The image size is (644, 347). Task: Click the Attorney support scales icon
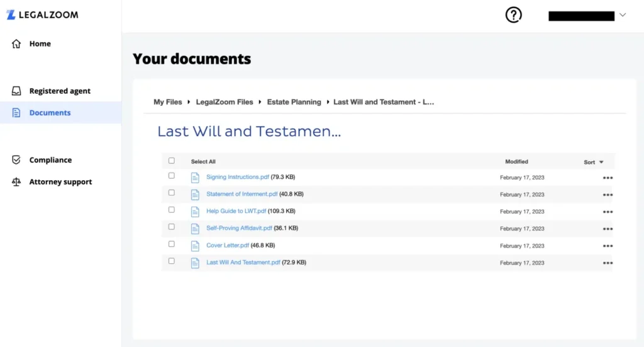tap(16, 182)
